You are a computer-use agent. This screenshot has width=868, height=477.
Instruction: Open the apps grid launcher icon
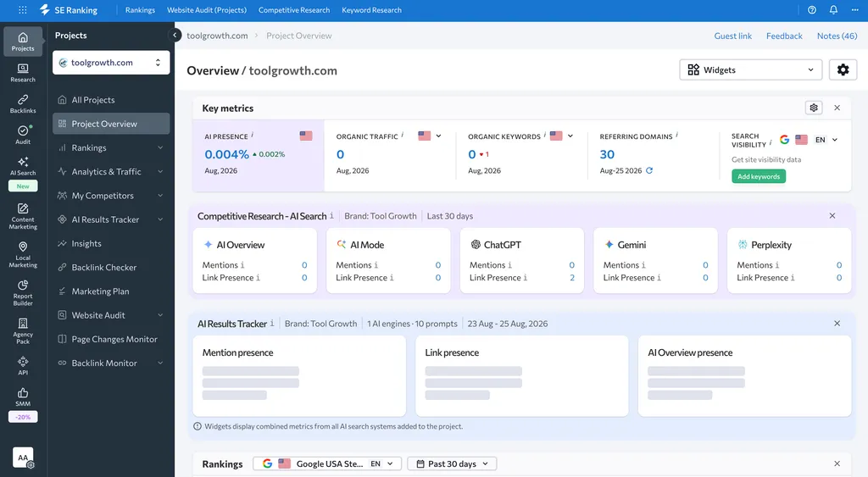[x=23, y=10]
